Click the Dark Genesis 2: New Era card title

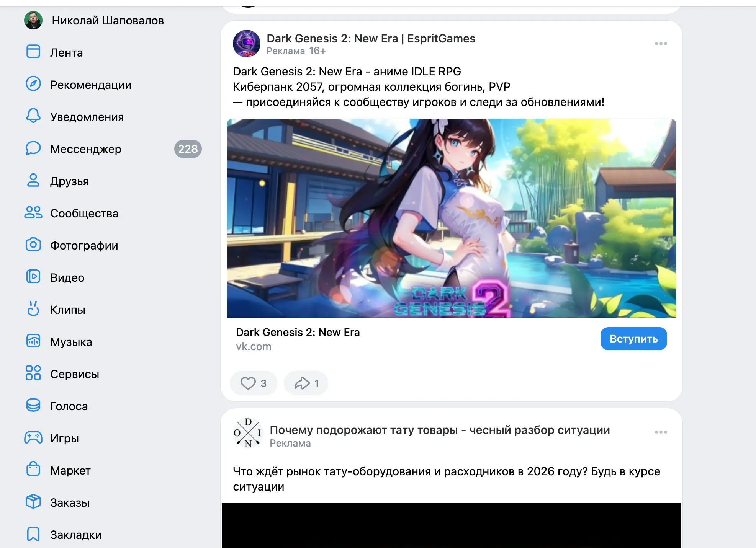point(298,332)
